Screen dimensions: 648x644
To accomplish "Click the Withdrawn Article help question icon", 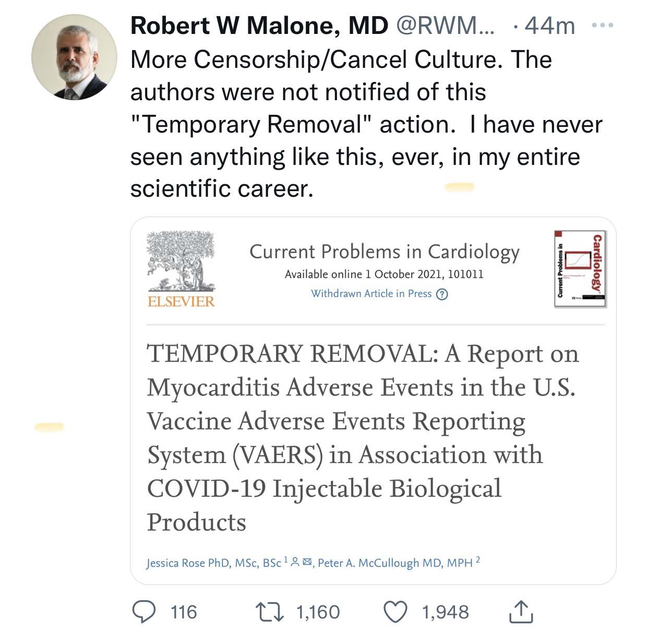I will (442, 294).
